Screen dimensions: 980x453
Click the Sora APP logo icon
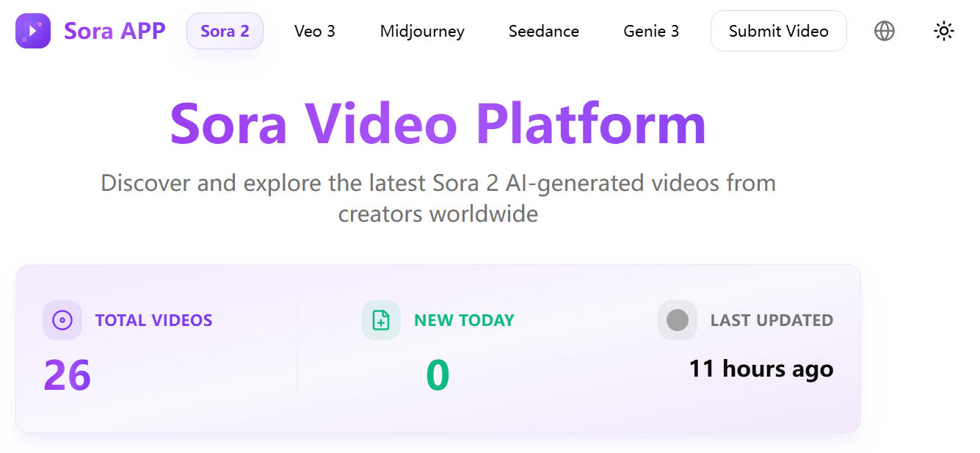(33, 31)
